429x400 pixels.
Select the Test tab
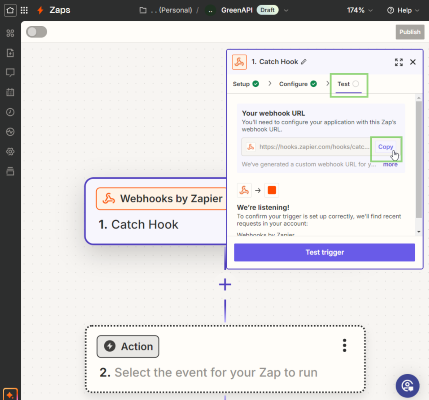[x=348, y=84]
